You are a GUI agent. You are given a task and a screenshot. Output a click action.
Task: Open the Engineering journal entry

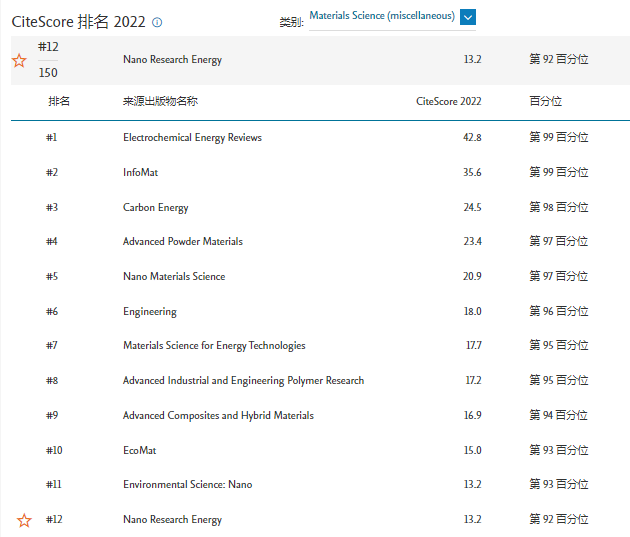pos(149,311)
